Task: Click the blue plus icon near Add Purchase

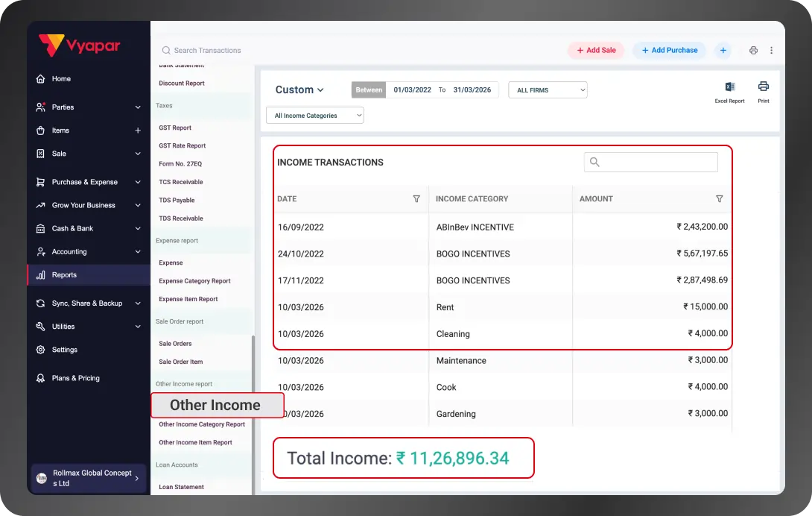Action: (x=723, y=50)
